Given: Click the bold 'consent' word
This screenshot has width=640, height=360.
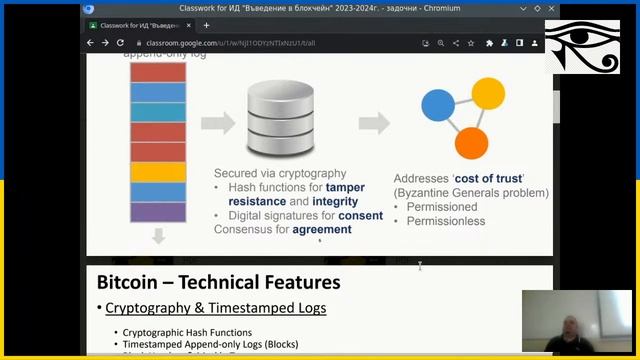Looking at the screenshot, I should click(x=361, y=216).
